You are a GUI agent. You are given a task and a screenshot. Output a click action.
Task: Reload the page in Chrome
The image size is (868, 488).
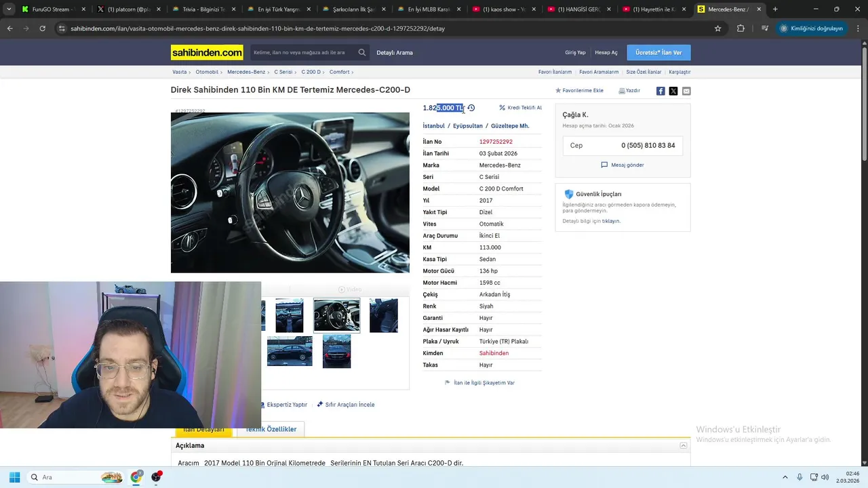click(42, 28)
